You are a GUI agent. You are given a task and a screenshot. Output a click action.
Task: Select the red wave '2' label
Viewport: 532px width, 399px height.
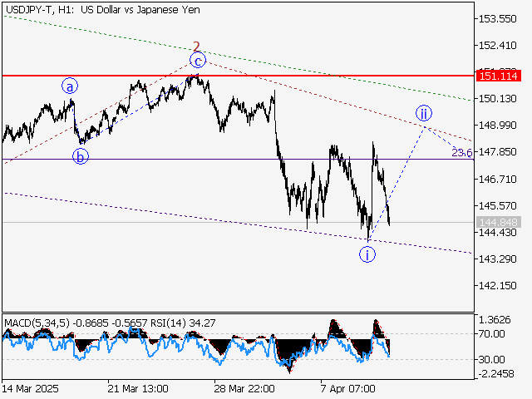pos(196,46)
